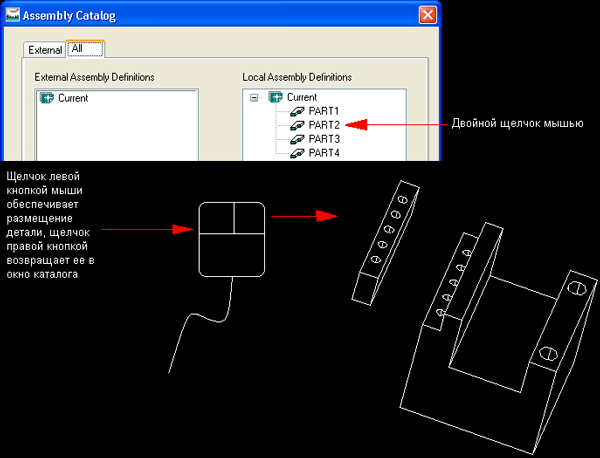
Task: Choose the PART3 tree entry text
Action: 324,139
